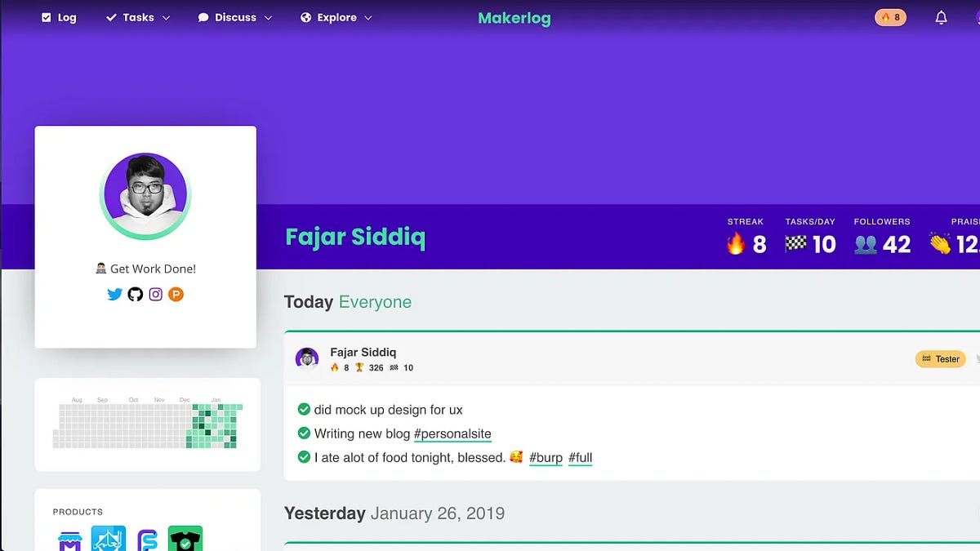Click the PRODUCTS section heading
The height and width of the screenshot is (551, 980).
[x=78, y=512]
